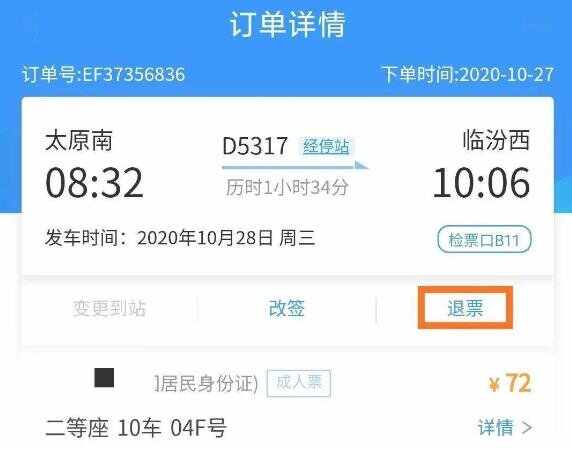Click the 成人票 ticket type tag

coord(299,383)
